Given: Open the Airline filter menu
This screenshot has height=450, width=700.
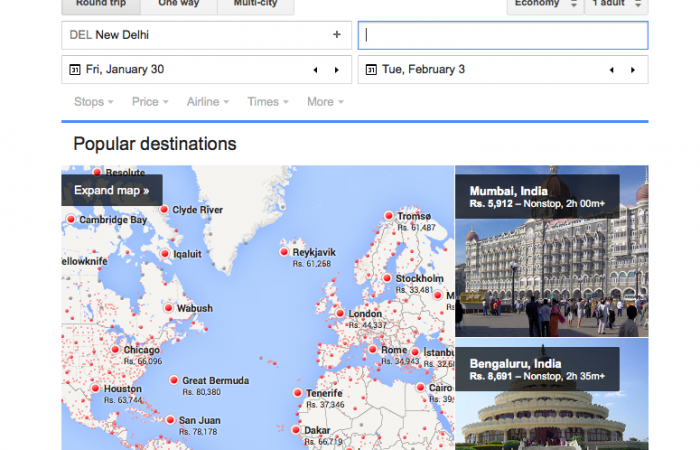Looking at the screenshot, I should (208, 102).
